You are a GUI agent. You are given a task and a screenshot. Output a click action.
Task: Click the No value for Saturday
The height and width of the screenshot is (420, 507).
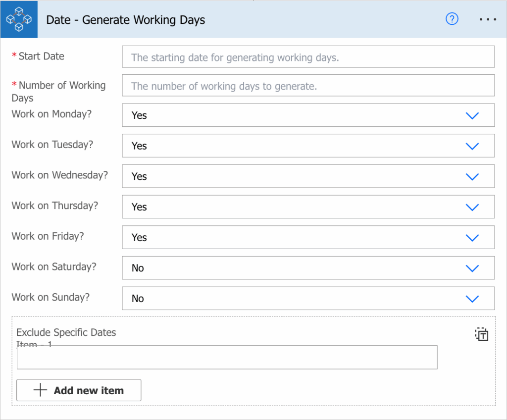pos(138,268)
